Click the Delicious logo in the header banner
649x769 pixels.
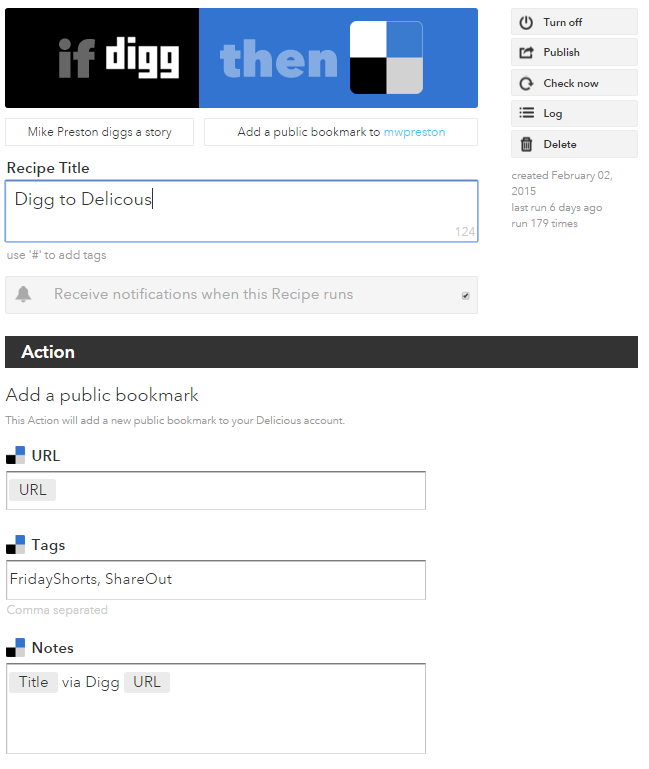(386, 57)
